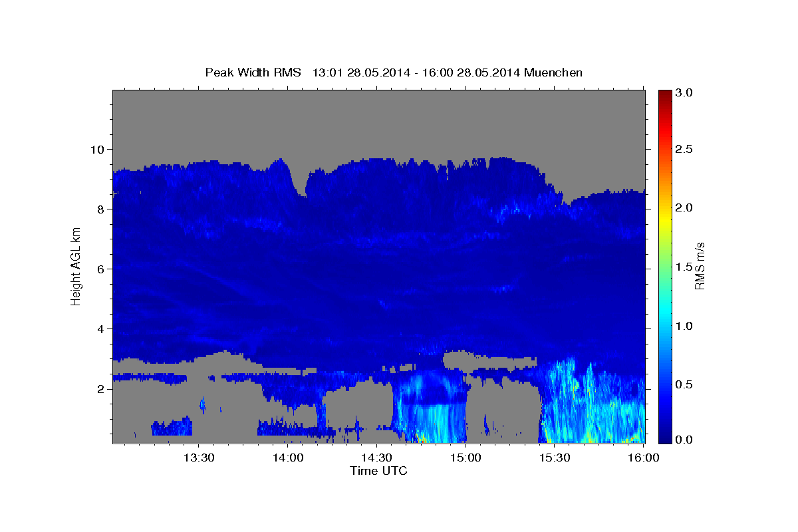Click the '13:30' time axis label

pos(199,458)
